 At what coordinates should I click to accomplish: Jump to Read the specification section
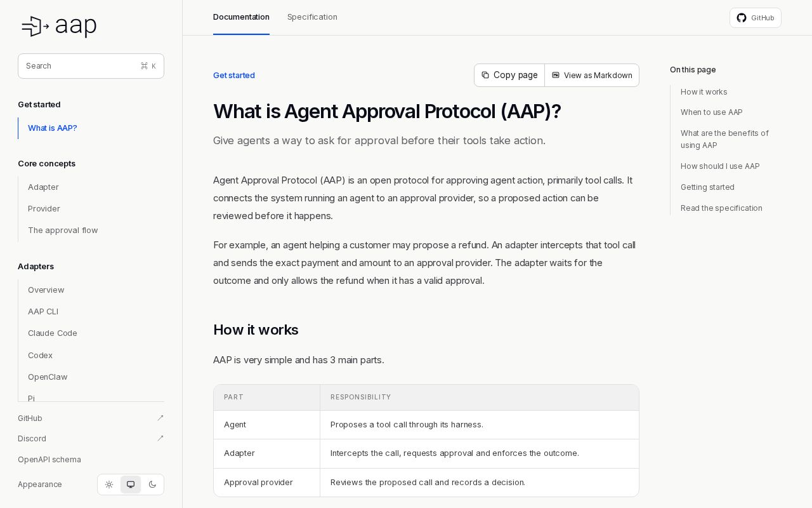tap(721, 208)
